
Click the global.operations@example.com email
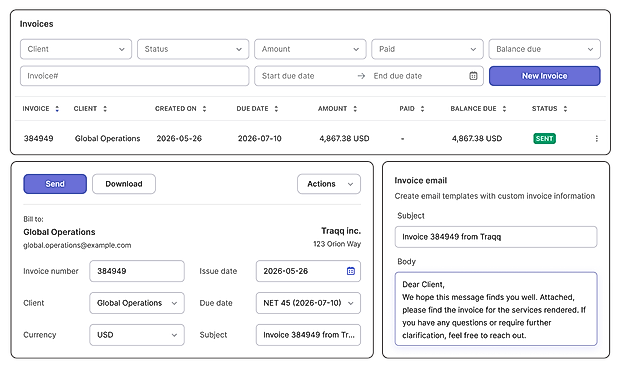[77, 245]
